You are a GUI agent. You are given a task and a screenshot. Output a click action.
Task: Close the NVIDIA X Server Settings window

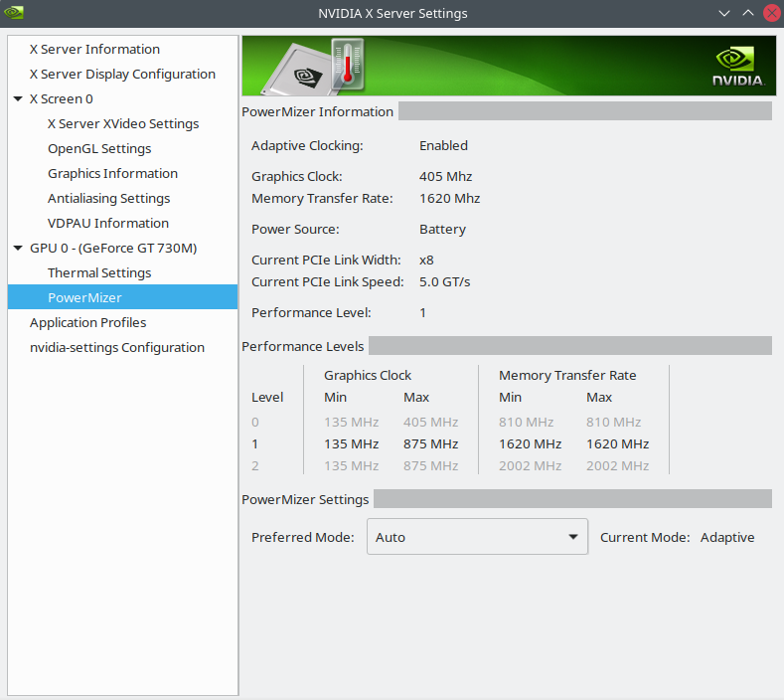(x=771, y=14)
